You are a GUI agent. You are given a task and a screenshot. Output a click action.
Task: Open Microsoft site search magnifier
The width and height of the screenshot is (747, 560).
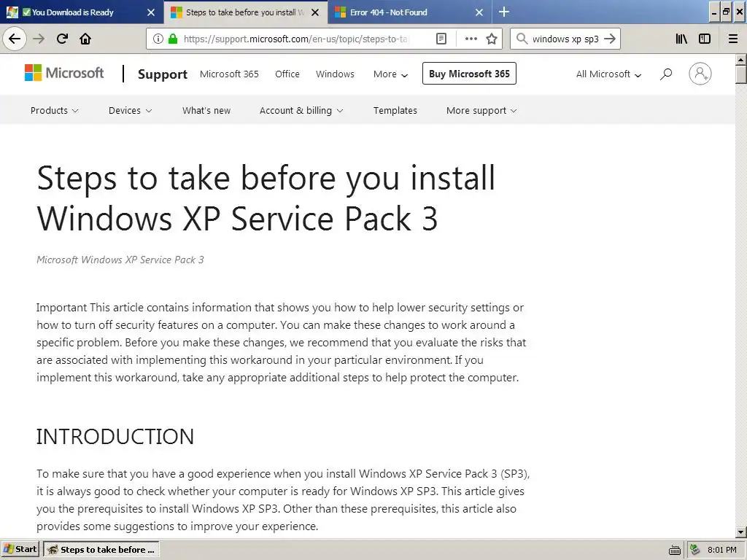666,74
